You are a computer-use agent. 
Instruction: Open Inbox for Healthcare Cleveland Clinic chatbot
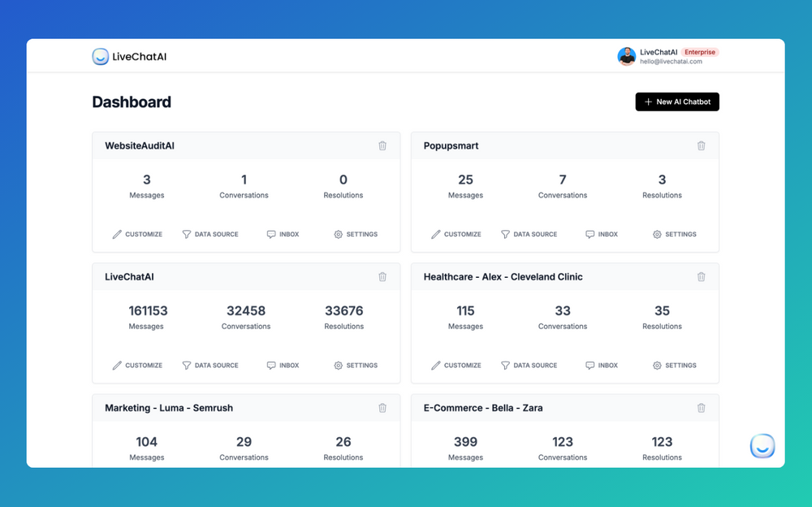tap(602, 365)
